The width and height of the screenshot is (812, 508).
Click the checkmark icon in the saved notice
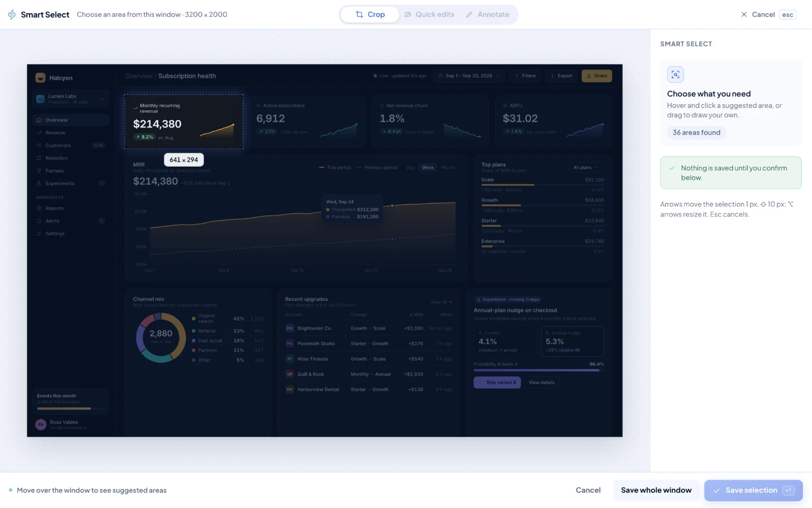672,168
